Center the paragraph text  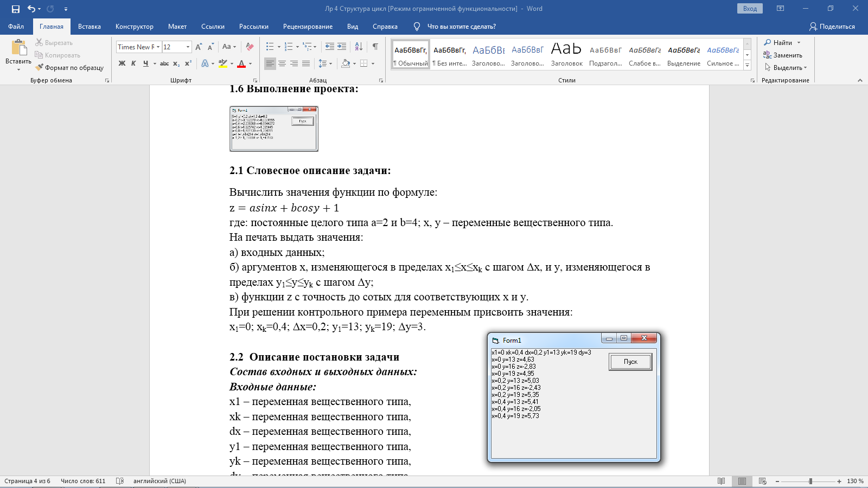282,63
